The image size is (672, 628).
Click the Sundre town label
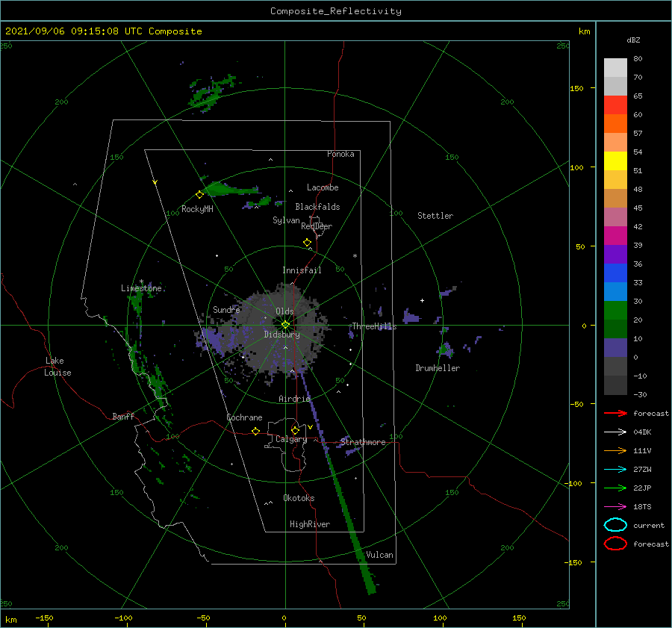(226, 309)
